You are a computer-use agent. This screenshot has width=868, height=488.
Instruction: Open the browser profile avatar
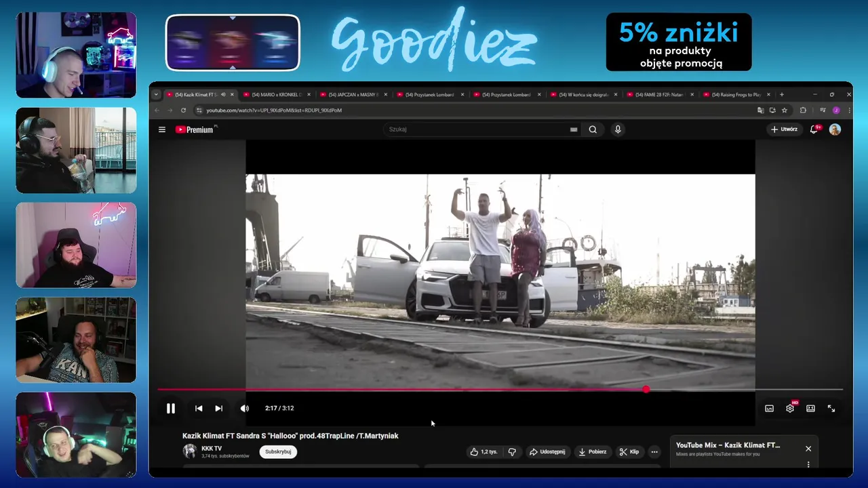836,110
